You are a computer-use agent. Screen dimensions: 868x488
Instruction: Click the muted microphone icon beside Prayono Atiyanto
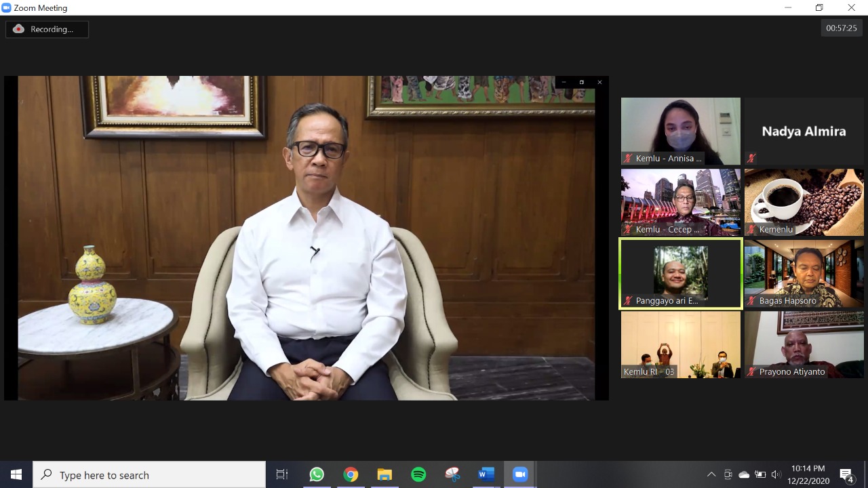(x=751, y=371)
